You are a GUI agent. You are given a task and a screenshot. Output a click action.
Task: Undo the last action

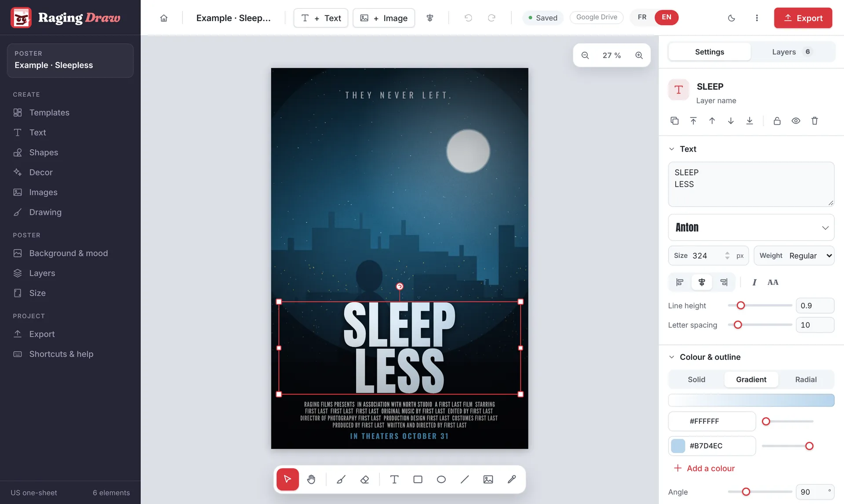coord(468,18)
